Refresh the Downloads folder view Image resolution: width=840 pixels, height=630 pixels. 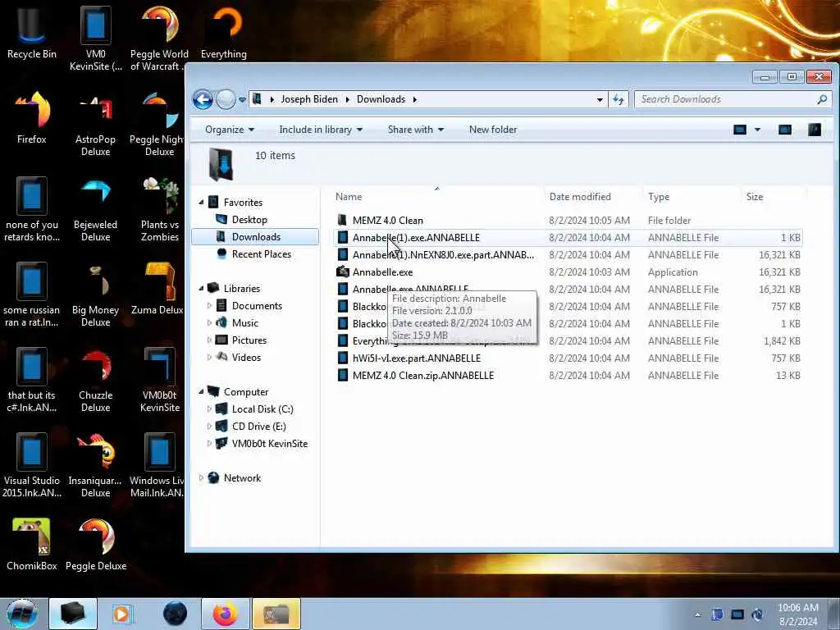click(x=619, y=99)
